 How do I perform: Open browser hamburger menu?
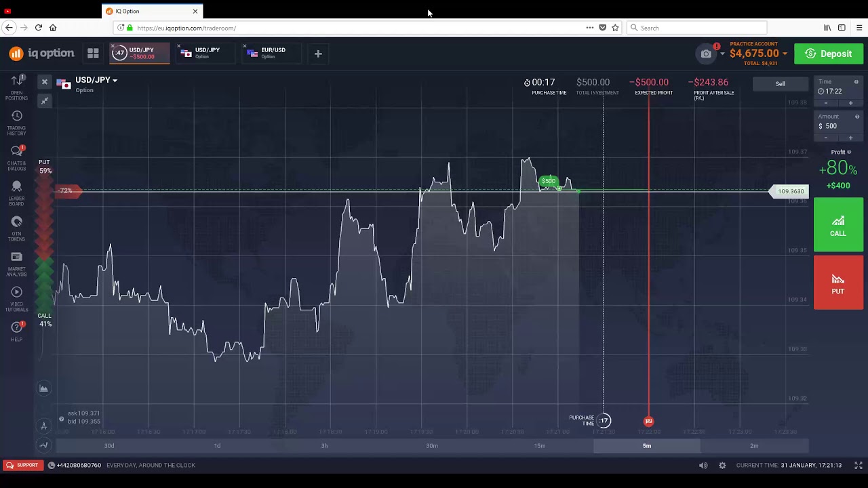(x=859, y=28)
